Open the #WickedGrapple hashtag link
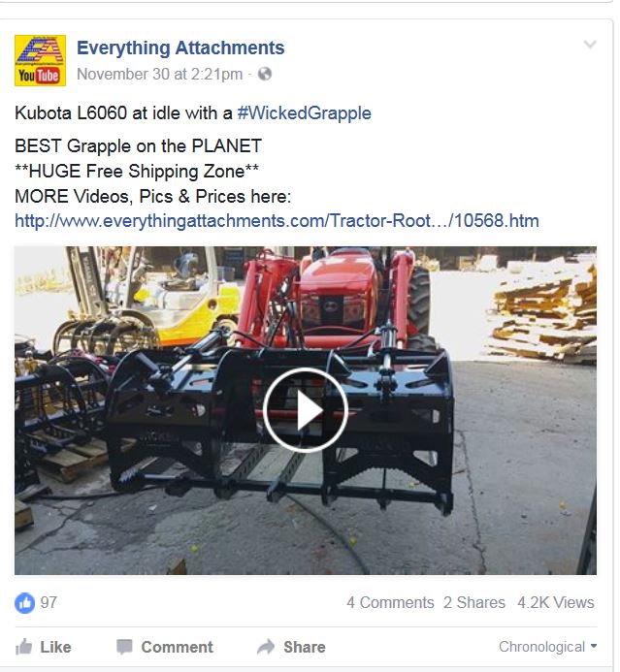Screen dimensions: 620x672 tap(304, 113)
